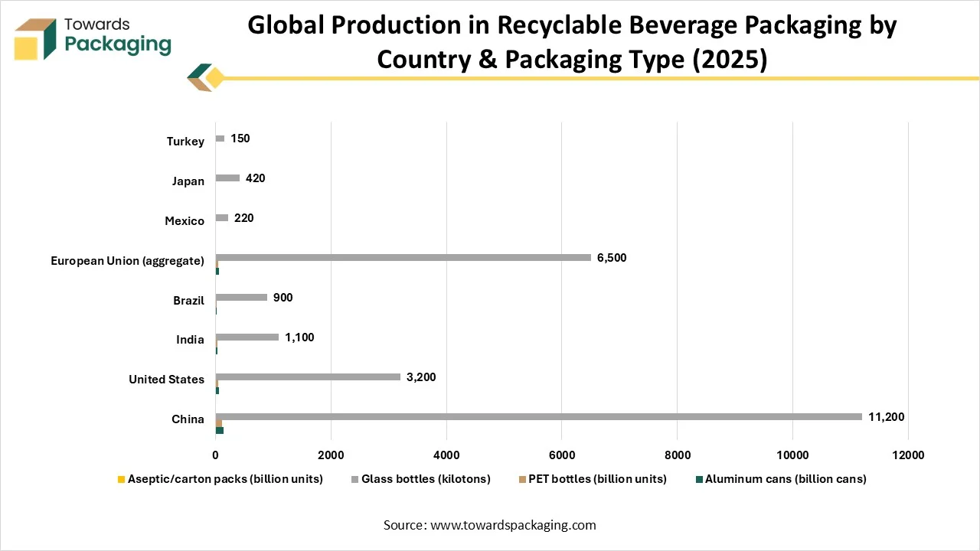
Task: Click the tan PET bottles legend marker
Action: 524,480
